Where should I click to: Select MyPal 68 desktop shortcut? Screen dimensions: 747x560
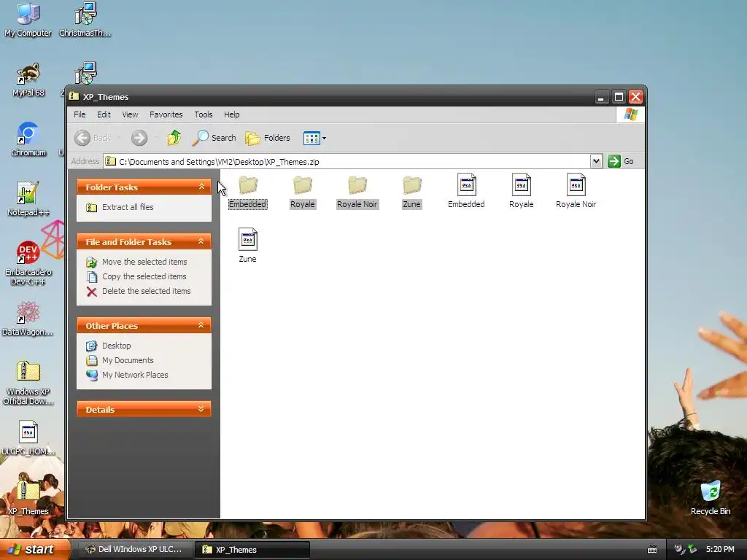point(28,79)
